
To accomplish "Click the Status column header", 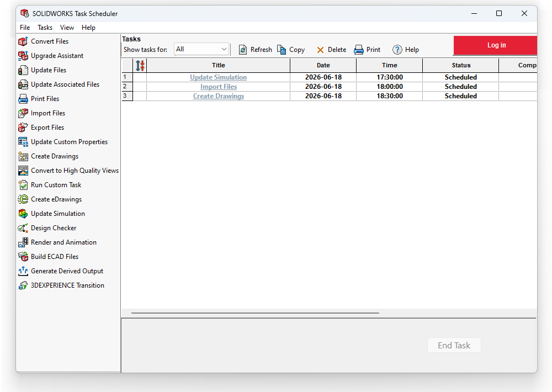I will tap(461, 66).
